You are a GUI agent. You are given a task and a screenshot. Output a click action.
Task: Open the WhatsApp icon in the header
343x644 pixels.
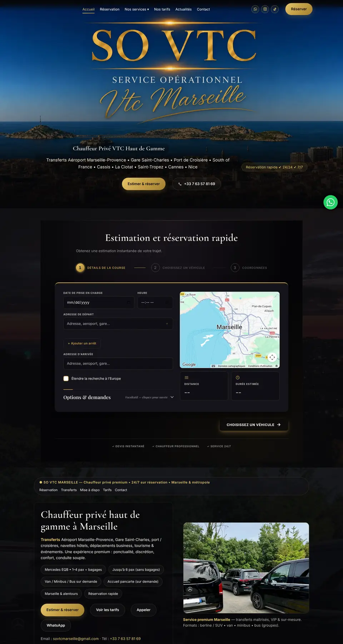pos(255,9)
